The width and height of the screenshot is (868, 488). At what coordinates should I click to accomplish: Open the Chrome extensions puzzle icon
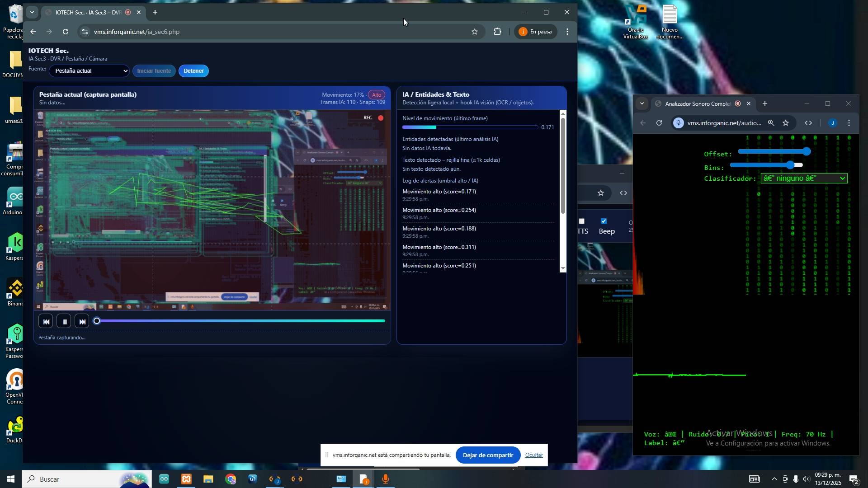tap(497, 32)
